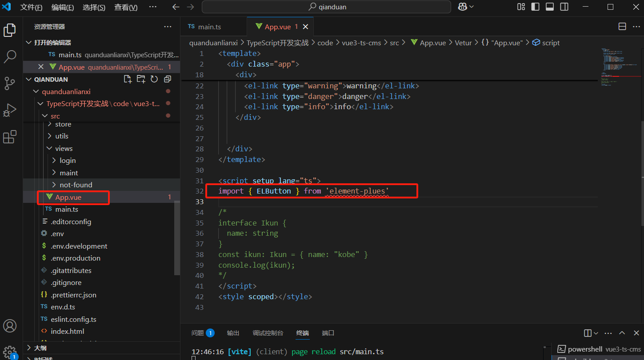This screenshot has width=644, height=360.
Task: Open the Run and Debug view
Action: point(10,110)
